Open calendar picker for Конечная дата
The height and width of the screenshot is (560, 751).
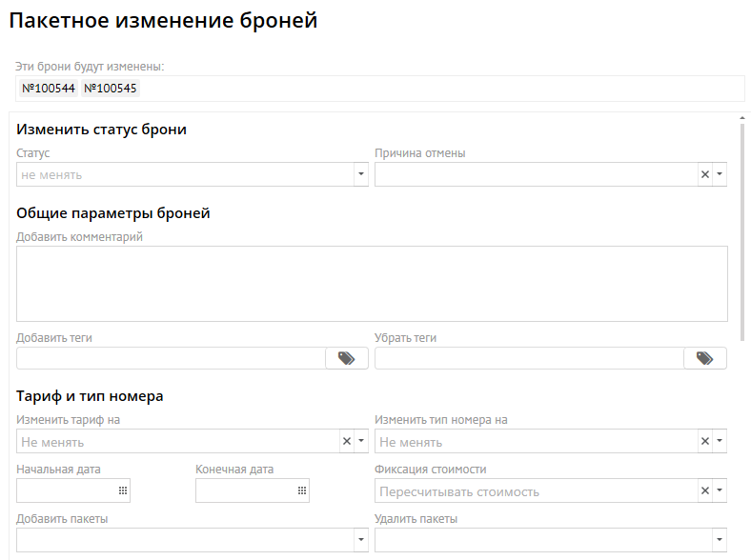tap(301, 490)
